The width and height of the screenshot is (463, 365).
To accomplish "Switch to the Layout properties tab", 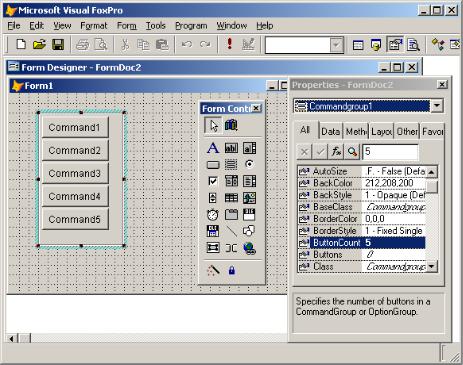I will (381, 132).
